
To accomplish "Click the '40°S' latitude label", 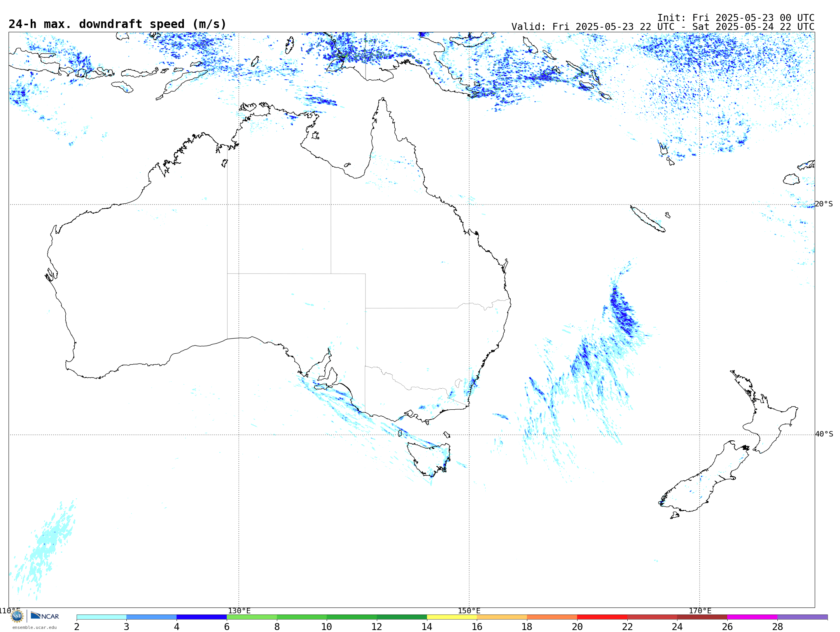I will pos(824,434).
